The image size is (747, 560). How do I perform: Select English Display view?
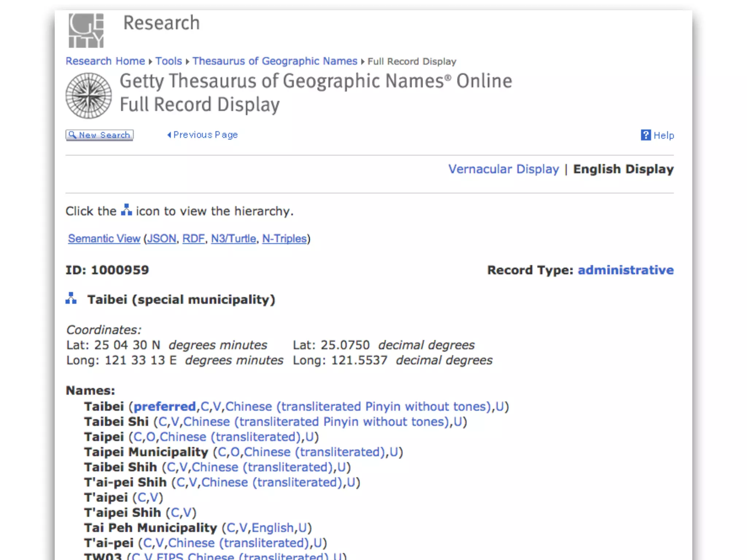point(623,169)
